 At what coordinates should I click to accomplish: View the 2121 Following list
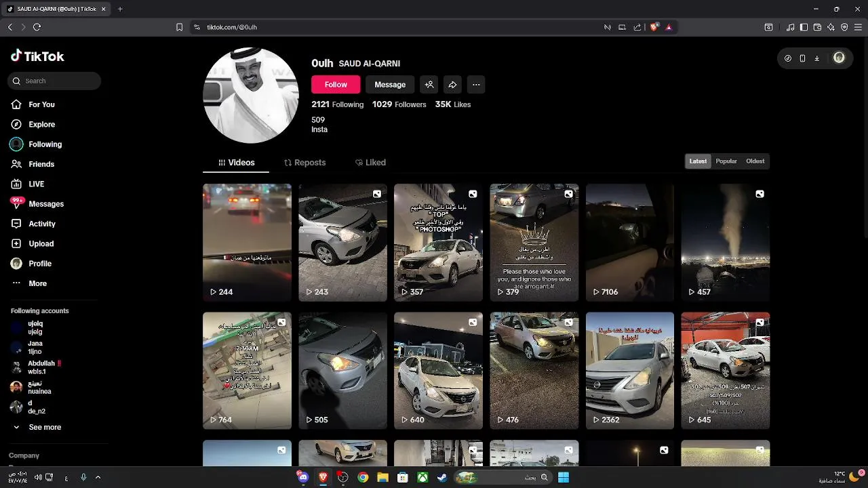(x=338, y=104)
